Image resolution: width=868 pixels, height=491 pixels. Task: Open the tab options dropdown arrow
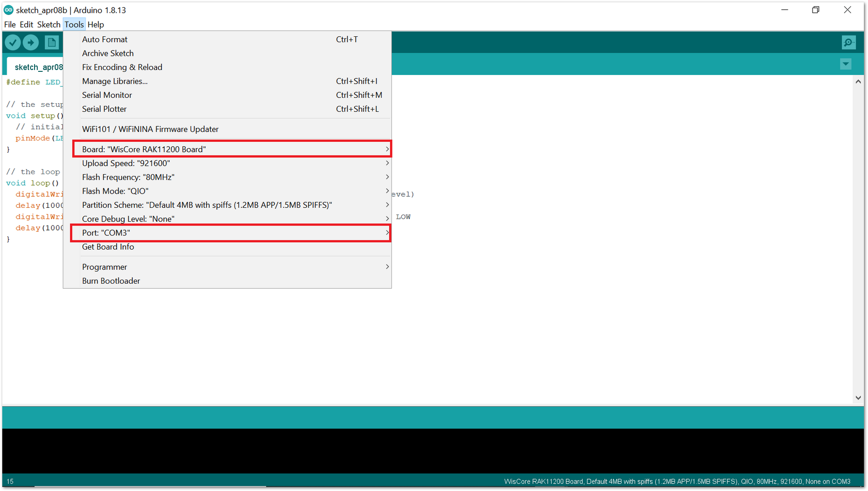[846, 64]
